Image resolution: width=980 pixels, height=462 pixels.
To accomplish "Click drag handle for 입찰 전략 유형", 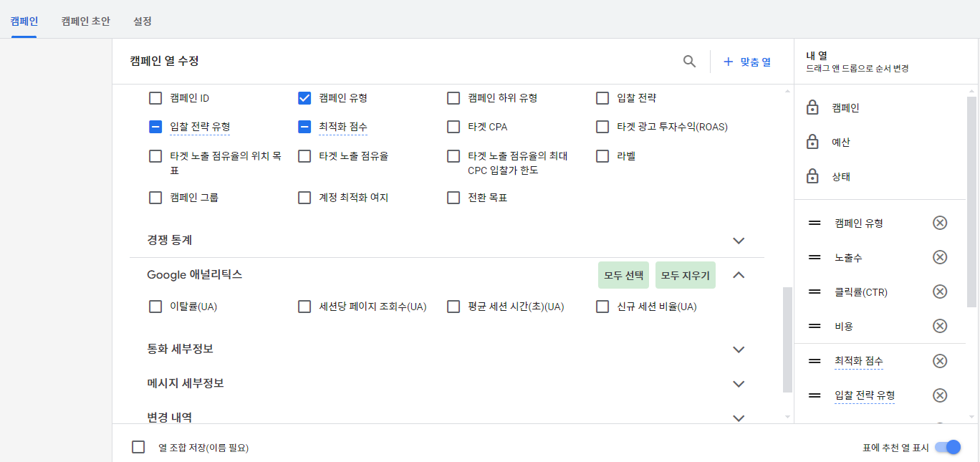I will [815, 395].
